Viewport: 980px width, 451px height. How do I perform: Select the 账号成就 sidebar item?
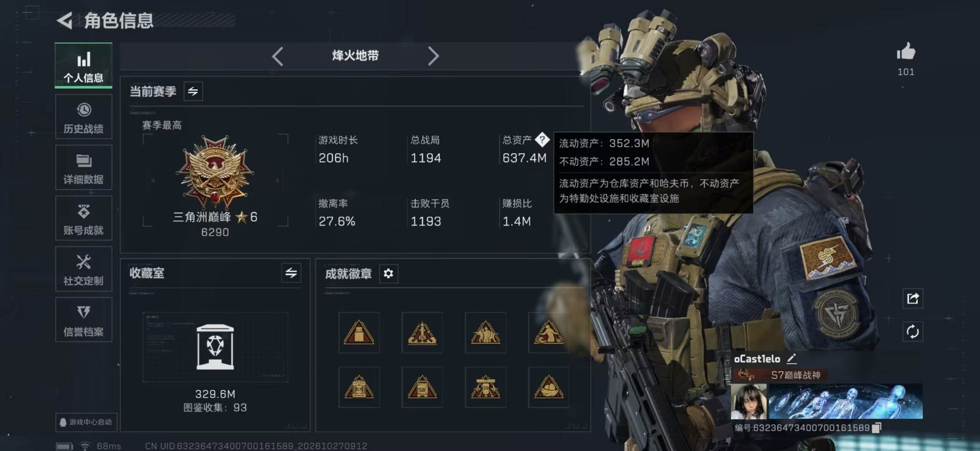pos(84,218)
